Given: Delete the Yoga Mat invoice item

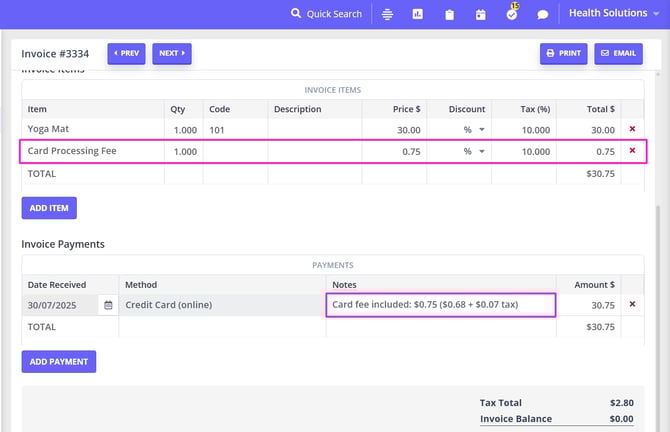Looking at the screenshot, I should (x=631, y=130).
